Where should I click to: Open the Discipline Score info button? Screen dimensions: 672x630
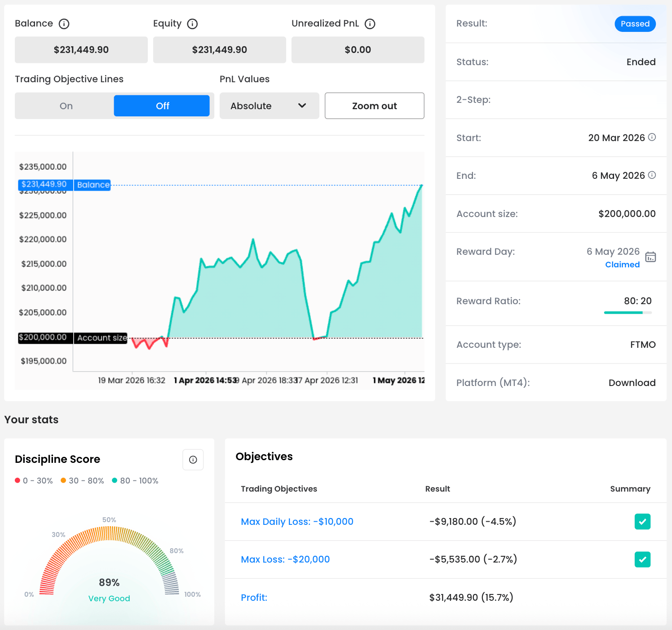[x=193, y=460]
